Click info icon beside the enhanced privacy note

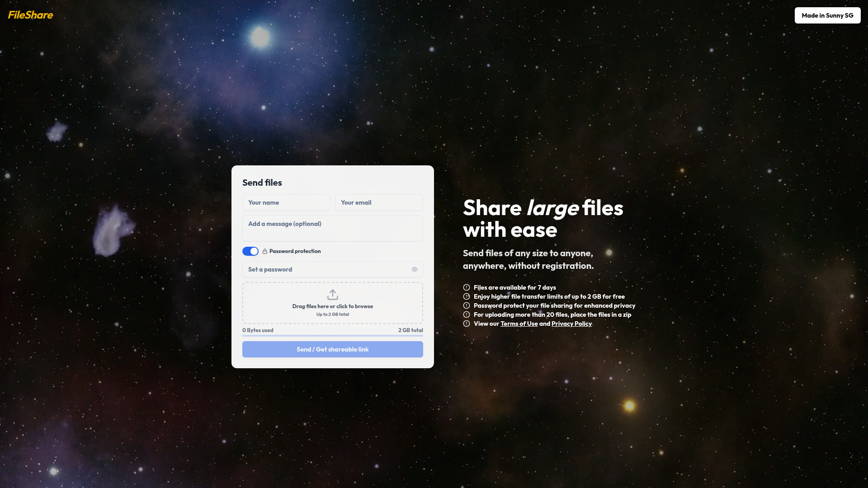coord(467,305)
